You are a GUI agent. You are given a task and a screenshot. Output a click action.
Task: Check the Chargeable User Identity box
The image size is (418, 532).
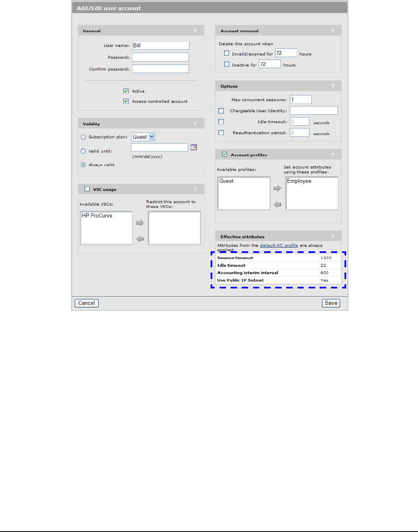pyautogui.click(x=221, y=111)
